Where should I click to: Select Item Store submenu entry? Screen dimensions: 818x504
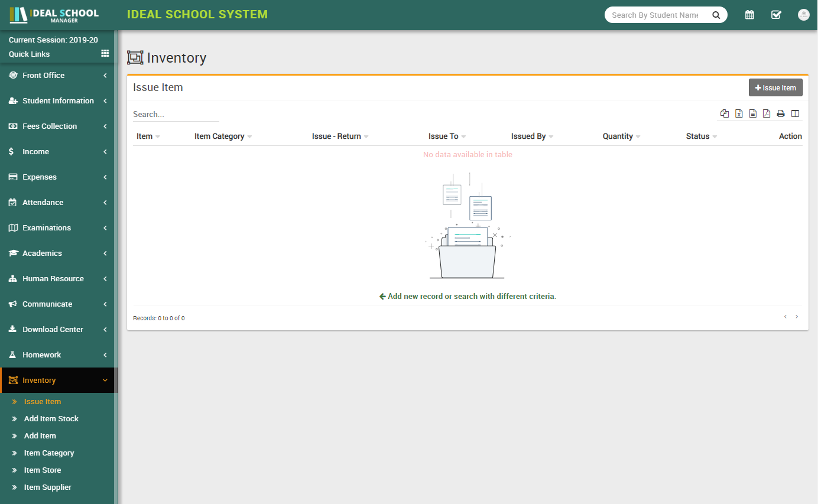pos(43,470)
